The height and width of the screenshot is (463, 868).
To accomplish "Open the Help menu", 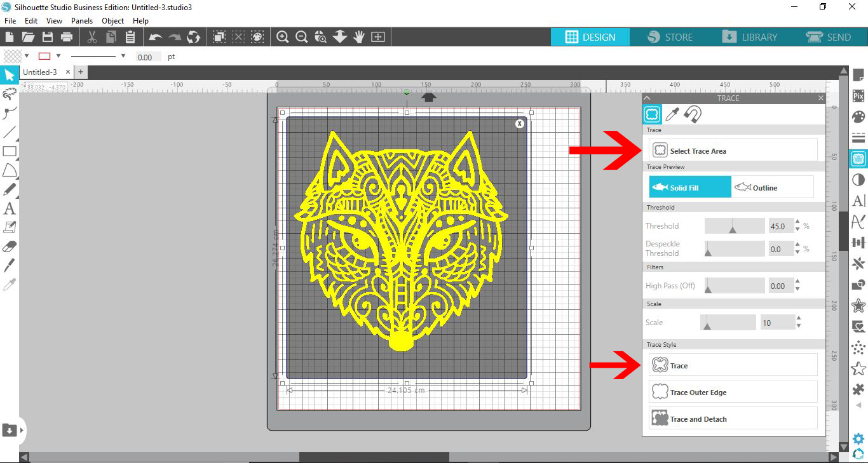I will coord(140,21).
